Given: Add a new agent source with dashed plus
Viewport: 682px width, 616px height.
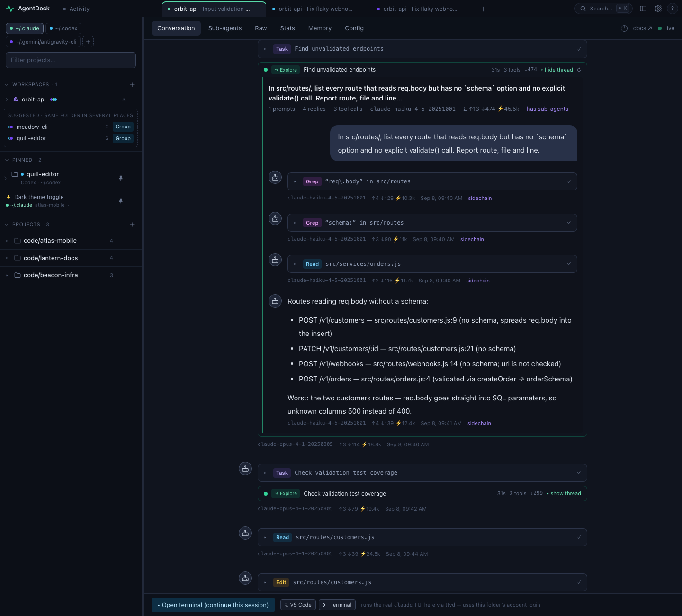Looking at the screenshot, I should click(x=88, y=42).
